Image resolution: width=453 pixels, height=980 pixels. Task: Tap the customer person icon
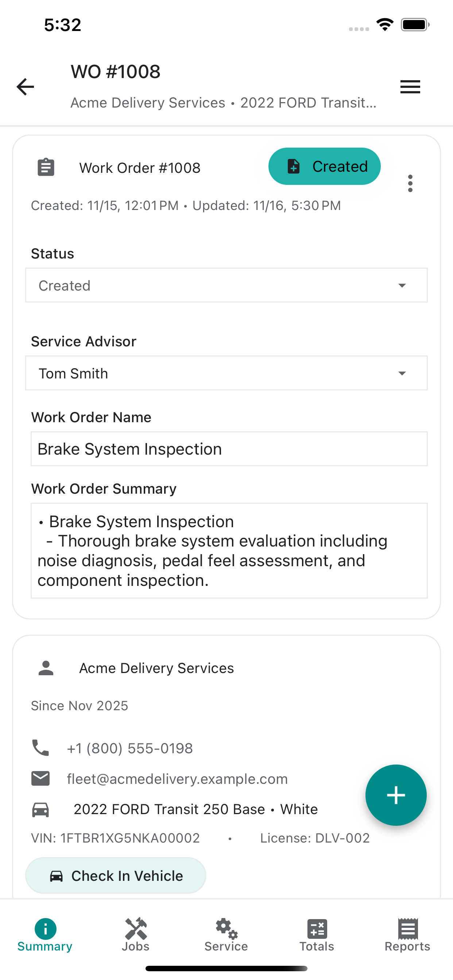click(46, 668)
